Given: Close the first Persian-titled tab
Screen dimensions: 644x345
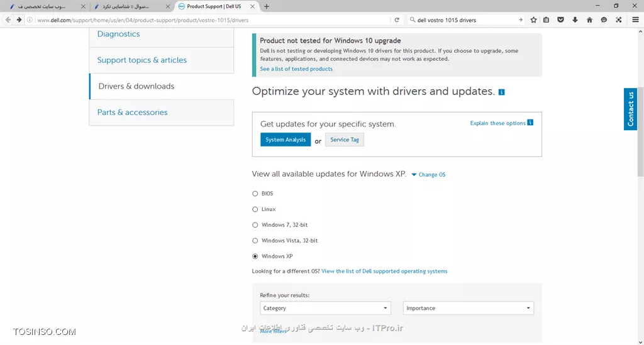Looking at the screenshot, I should (x=84, y=6).
